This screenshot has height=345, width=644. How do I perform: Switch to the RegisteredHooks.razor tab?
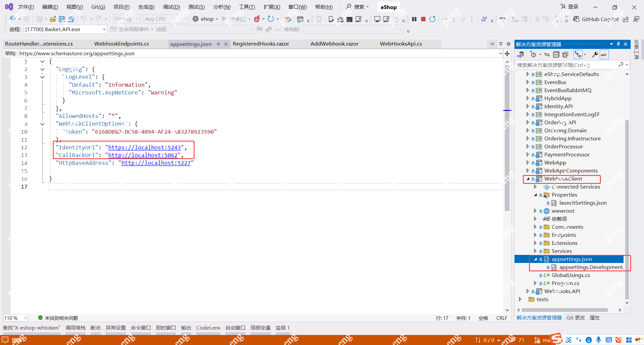click(x=261, y=44)
